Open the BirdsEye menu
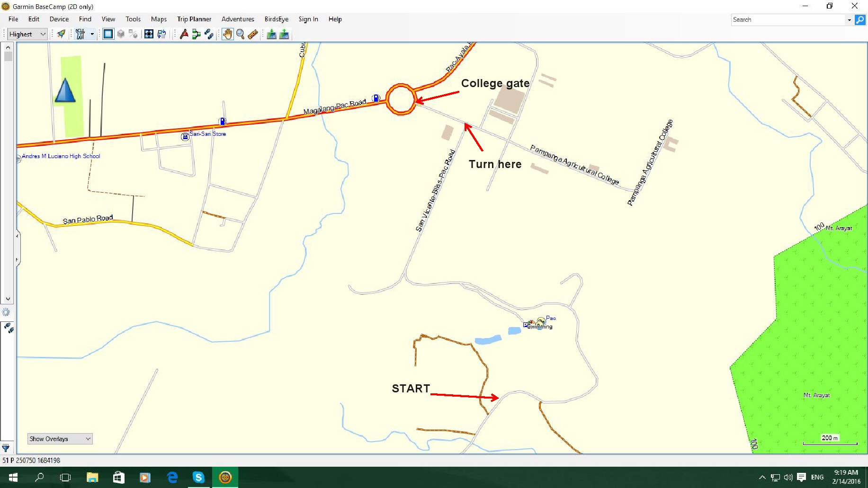The width and height of the screenshot is (868, 488). coord(276,19)
